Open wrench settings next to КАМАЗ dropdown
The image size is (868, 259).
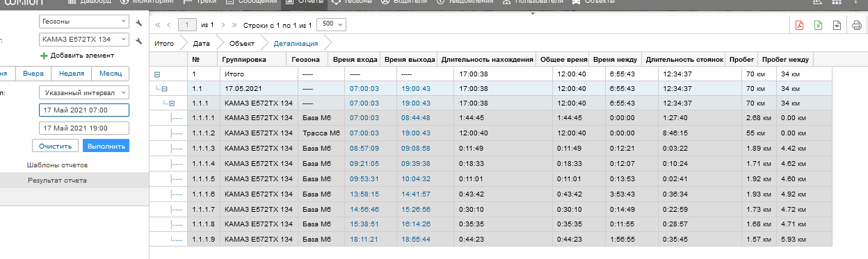pos(139,40)
